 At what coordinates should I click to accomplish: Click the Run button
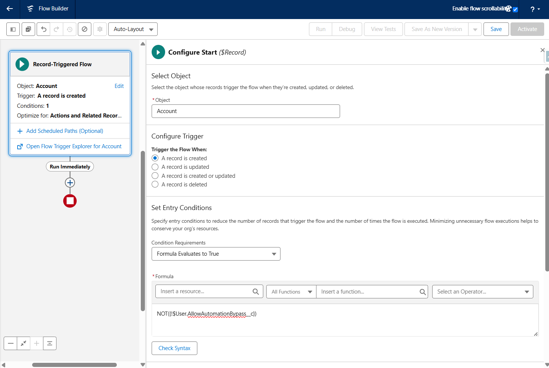coord(320,29)
